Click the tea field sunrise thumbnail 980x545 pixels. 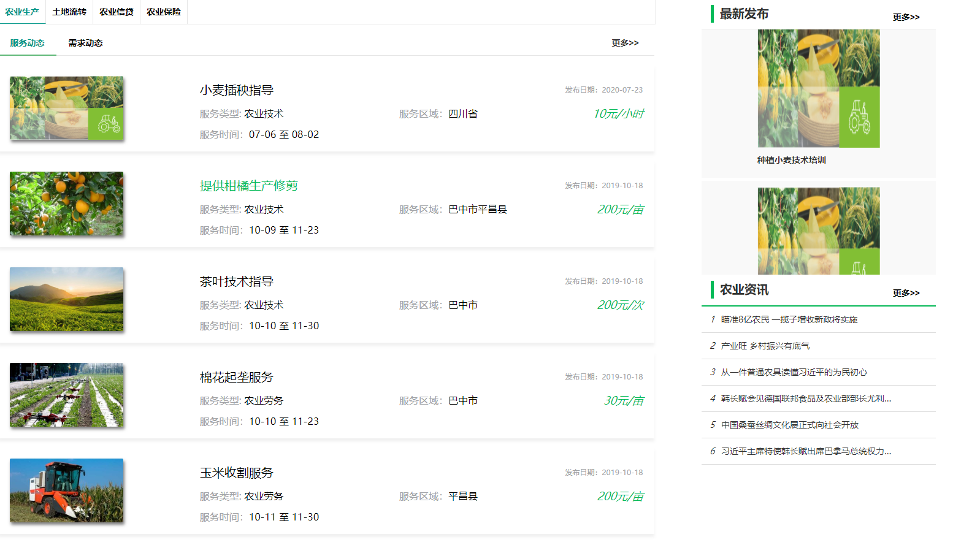coord(67,299)
